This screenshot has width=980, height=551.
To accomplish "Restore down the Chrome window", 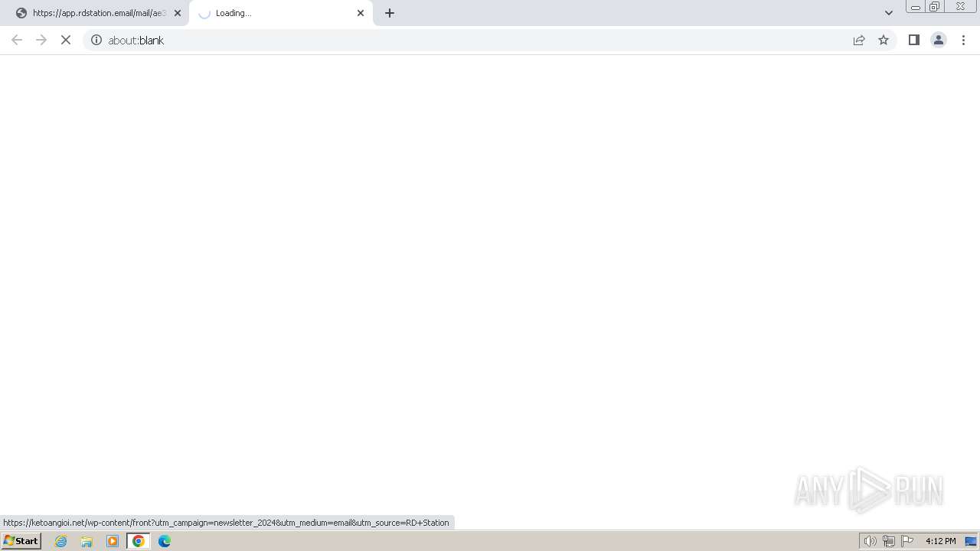I will click(x=935, y=7).
